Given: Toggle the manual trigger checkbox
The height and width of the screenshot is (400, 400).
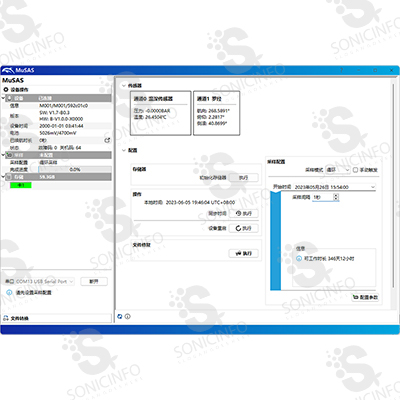Looking at the screenshot, I should [355, 170].
